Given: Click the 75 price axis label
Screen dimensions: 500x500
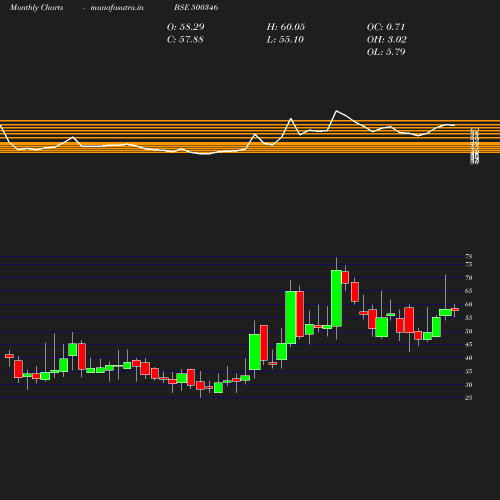Looking at the screenshot, I should click(469, 264).
